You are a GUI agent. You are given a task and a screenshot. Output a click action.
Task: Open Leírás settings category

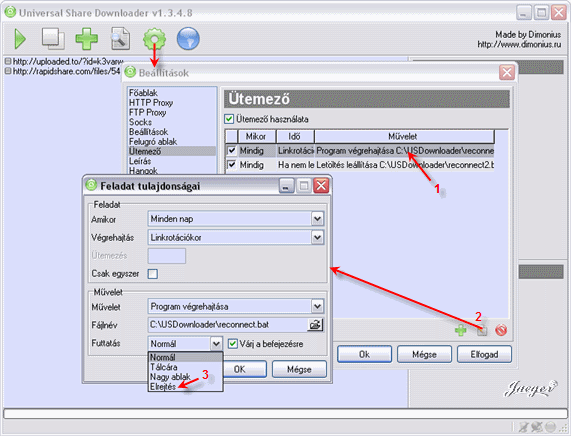tap(140, 161)
